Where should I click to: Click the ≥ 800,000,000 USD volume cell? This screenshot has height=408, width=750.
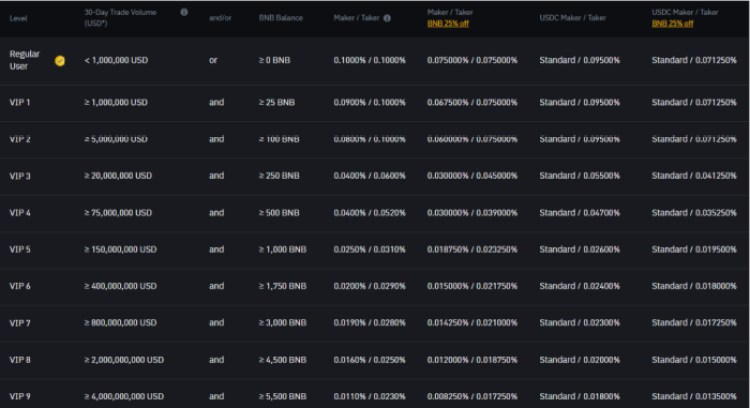point(121,323)
